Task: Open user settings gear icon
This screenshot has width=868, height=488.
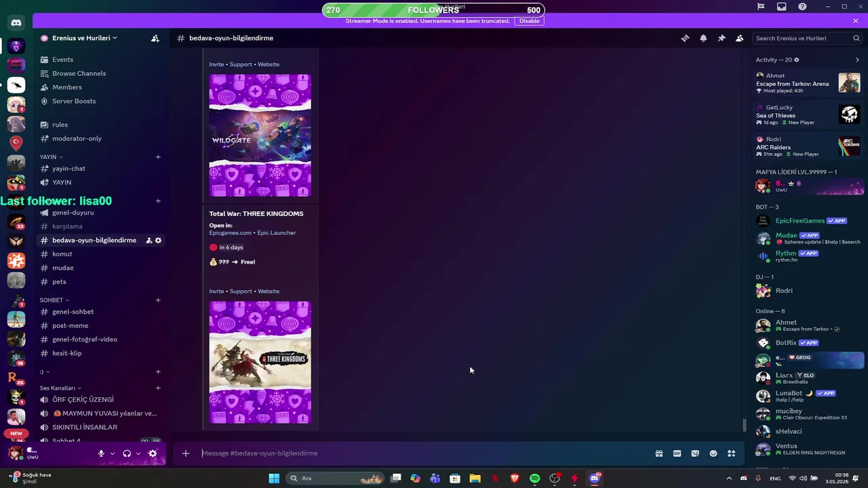Action: click(x=153, y=453)
